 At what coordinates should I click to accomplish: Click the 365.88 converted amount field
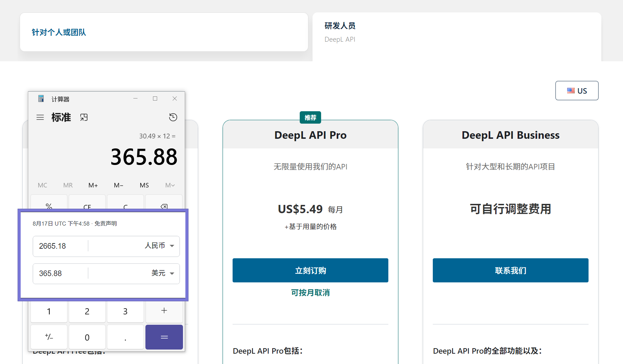pos(60,273)
